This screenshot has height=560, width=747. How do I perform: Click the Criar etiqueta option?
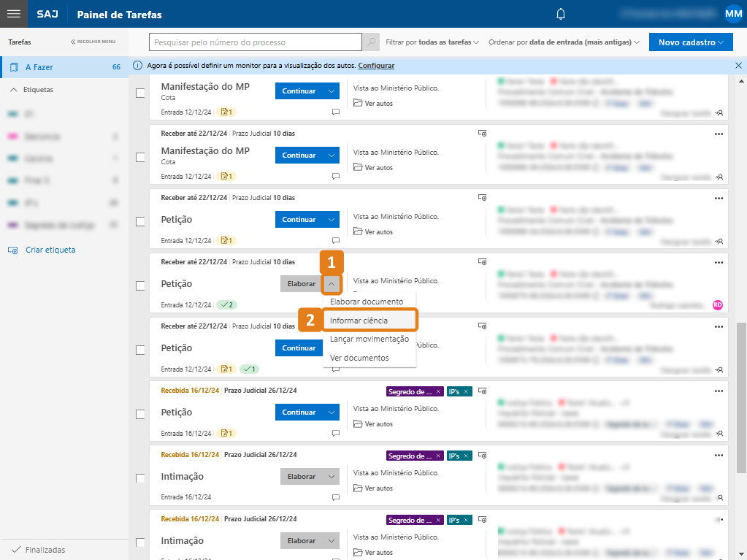point(50,250)
